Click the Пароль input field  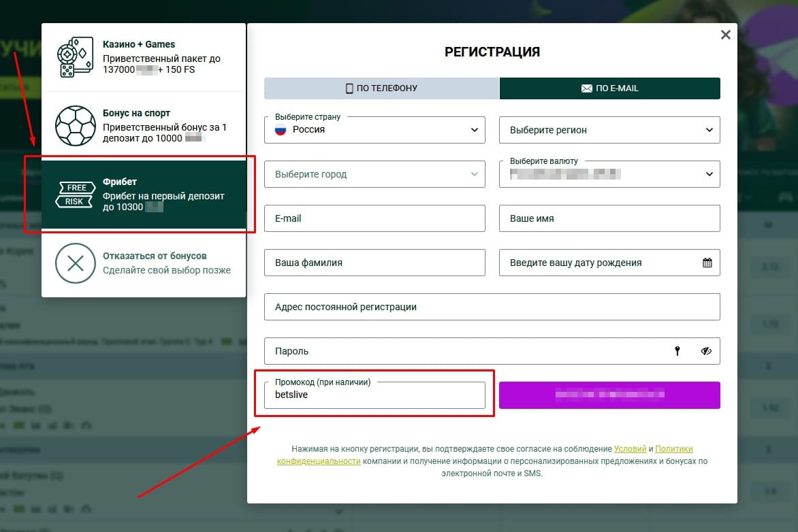pyautogui.click(x=492, y=351)
